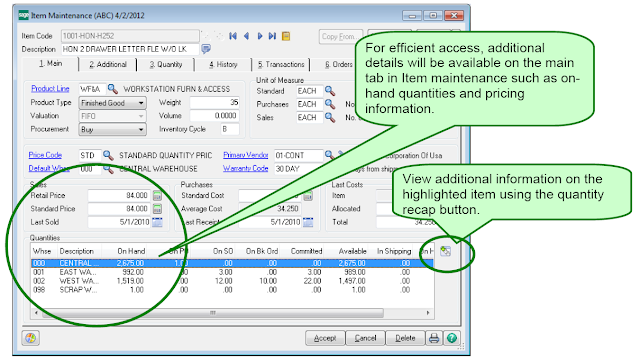The image size is (640, 362).
Task: Go to previous item record
Action: (x=247, y=36)
